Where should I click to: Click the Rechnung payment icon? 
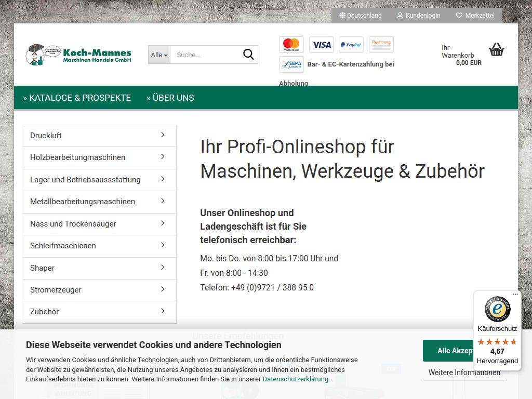tap(381, 45)
